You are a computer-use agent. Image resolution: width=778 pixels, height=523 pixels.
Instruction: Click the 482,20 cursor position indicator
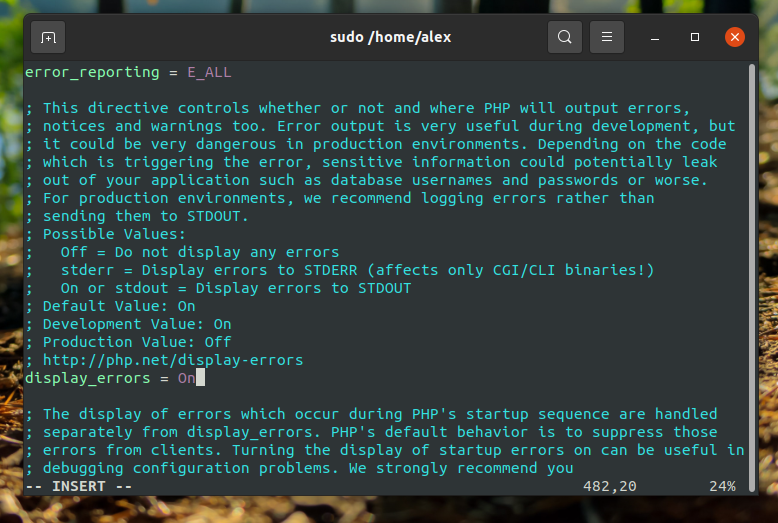pos(610,486)
